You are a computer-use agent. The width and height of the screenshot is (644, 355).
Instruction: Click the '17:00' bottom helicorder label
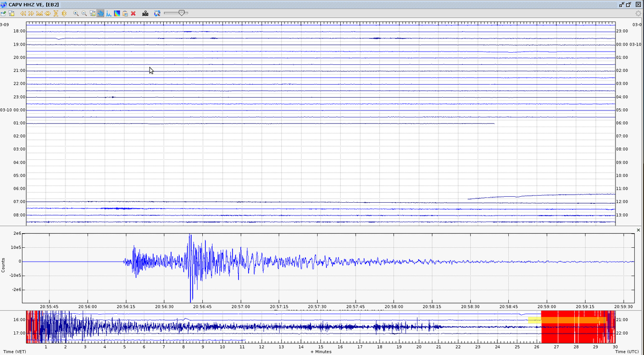point(19,333)
